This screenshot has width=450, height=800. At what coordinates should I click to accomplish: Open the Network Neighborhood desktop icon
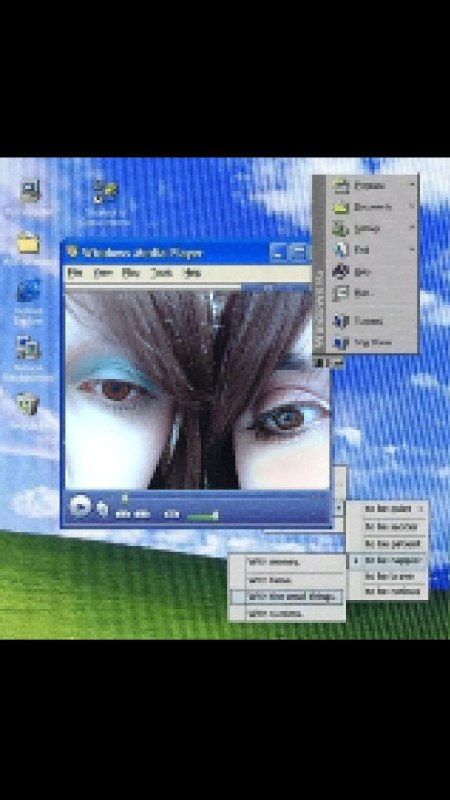[x=29, y=348]
